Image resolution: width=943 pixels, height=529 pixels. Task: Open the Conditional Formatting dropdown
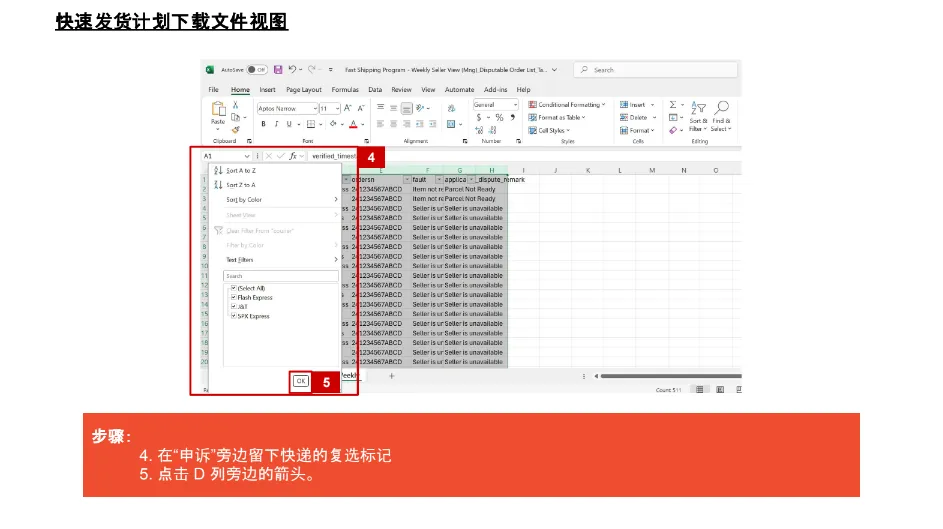[x=567, y=105]
